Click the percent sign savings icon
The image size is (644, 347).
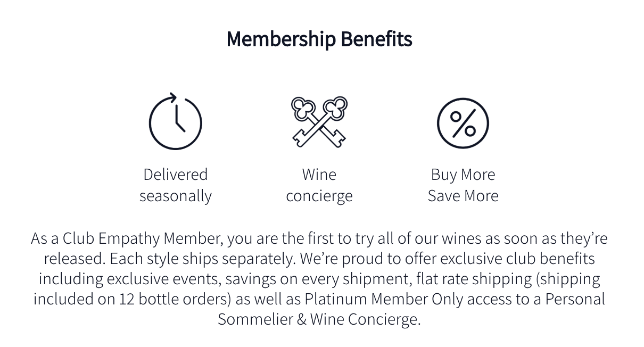tap(463, 123)
